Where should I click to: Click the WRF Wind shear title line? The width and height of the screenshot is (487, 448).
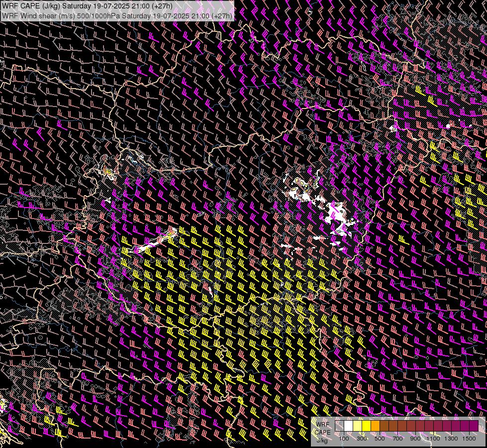click(x=117, y=16)
